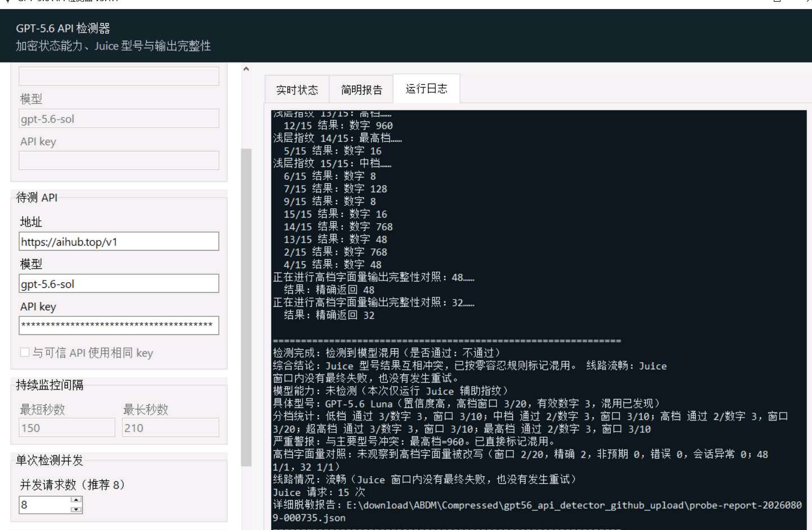
Task: Click the "最长秒数" label
Action: (x=146, y=409)
